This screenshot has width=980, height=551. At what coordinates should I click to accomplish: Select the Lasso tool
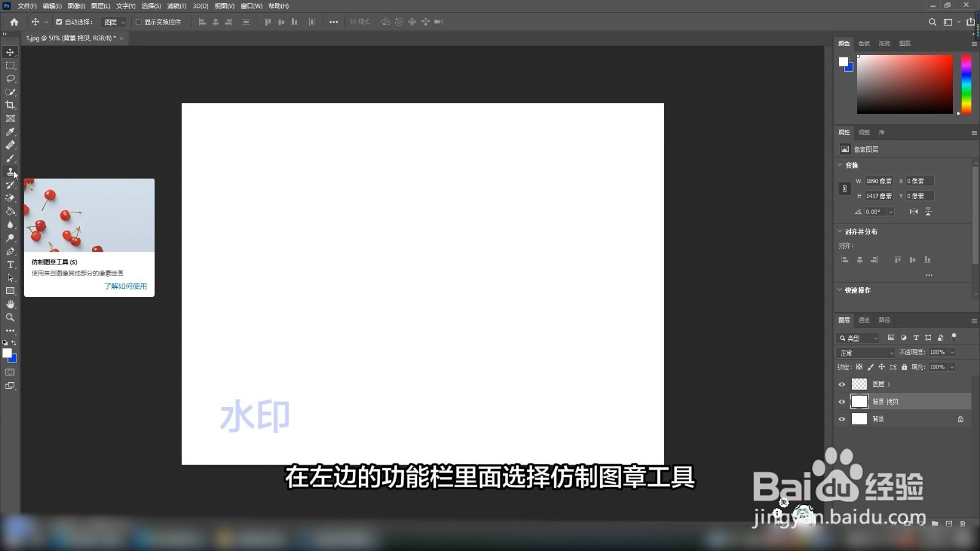point(10,78)
